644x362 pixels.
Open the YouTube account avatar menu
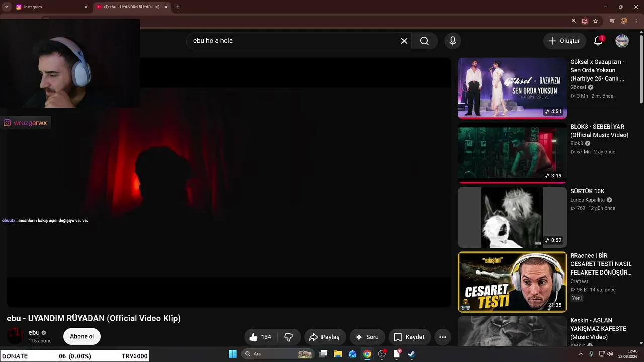click(x=622, y=41)
